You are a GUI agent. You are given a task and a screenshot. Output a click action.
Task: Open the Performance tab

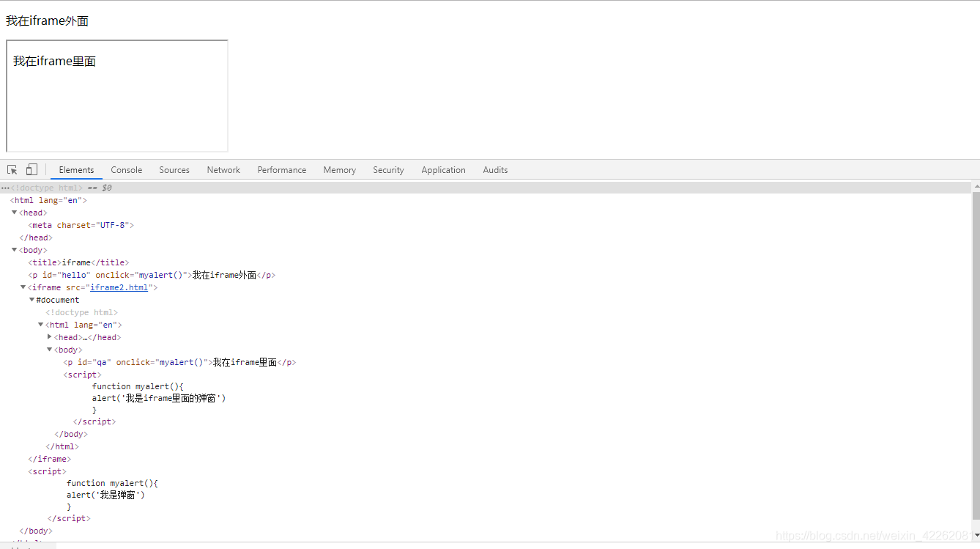point(282,170)
